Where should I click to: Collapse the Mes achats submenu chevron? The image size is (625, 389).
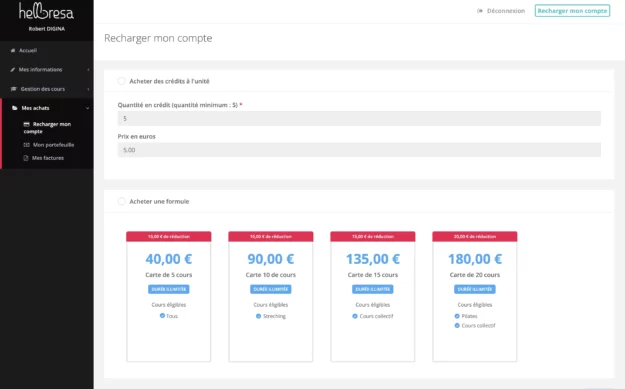point(88,108)
